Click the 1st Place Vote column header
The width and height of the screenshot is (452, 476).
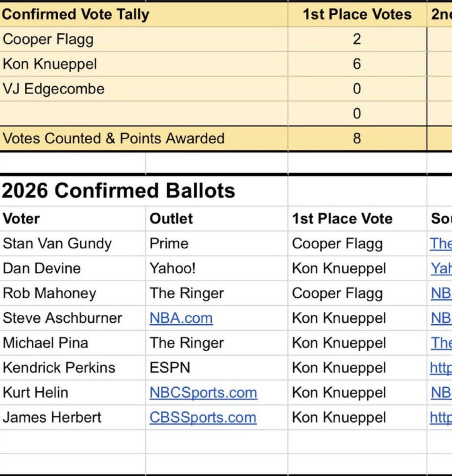(x=342, y=219)
